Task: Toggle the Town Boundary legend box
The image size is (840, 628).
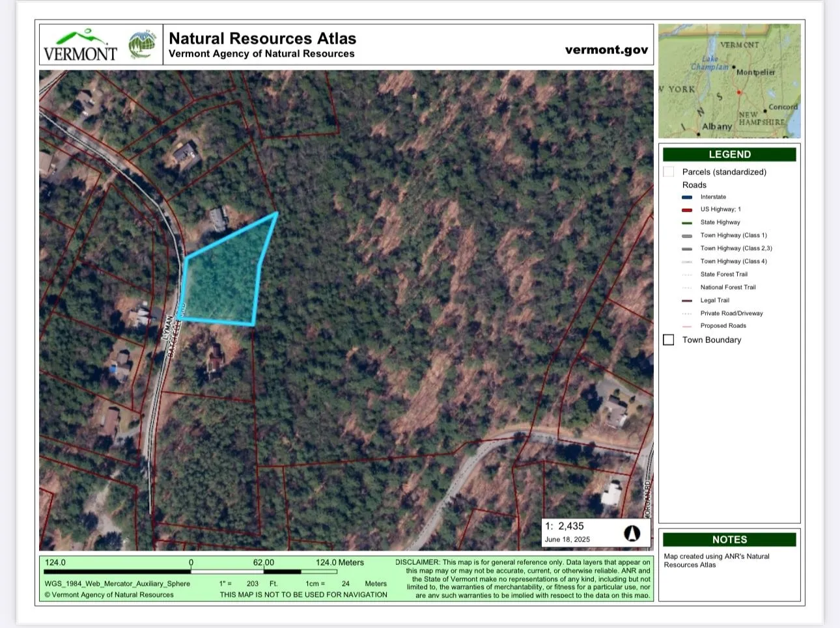Action: coord(669,340)
